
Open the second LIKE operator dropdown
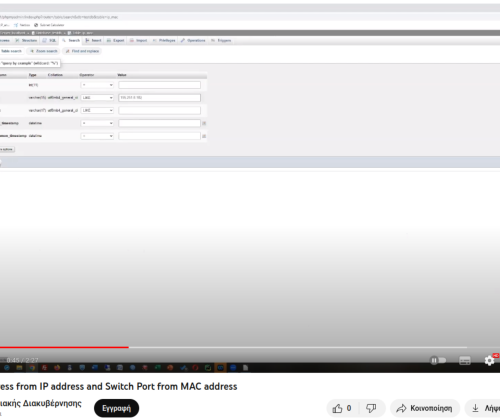click(97, 110)
